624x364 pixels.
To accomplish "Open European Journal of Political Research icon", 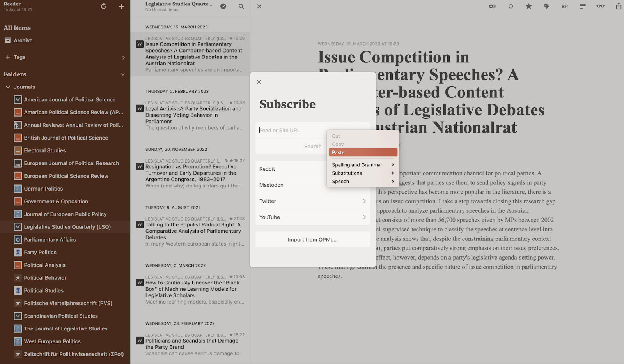I will tap(18, 163).
